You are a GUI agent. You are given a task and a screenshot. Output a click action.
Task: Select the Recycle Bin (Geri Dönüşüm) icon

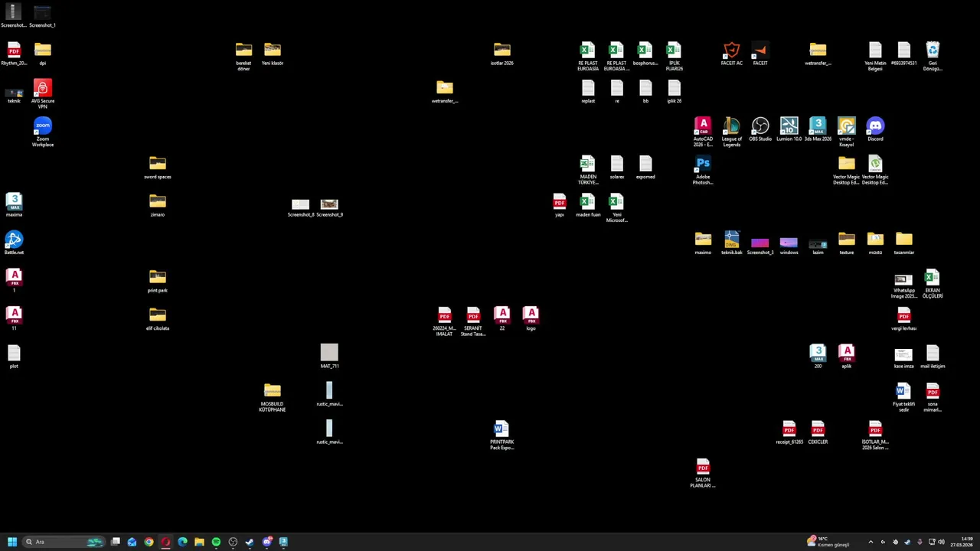tap(933, 57)
